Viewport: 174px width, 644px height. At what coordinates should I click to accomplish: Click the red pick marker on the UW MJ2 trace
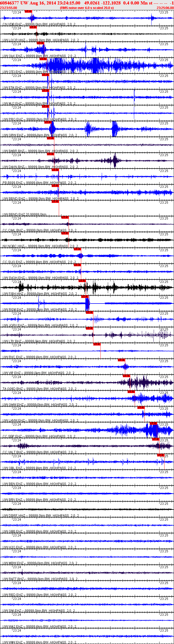click(x=45, y=91)
